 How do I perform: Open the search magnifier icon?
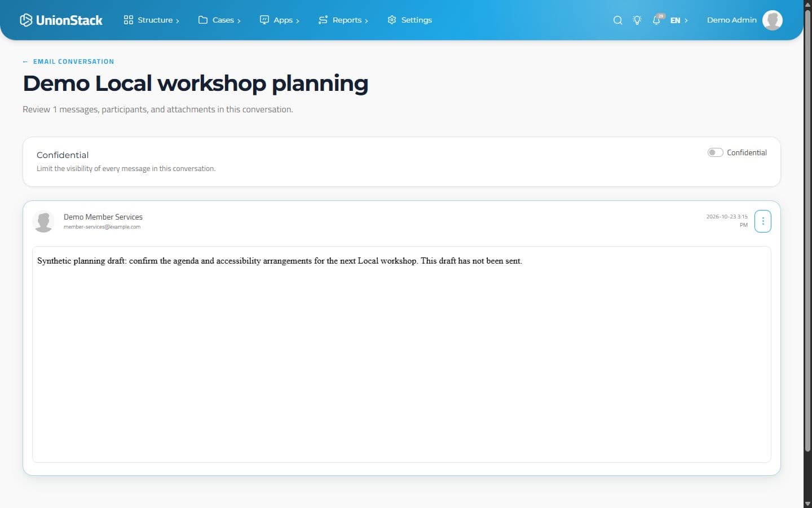click(x=618, y=20)
